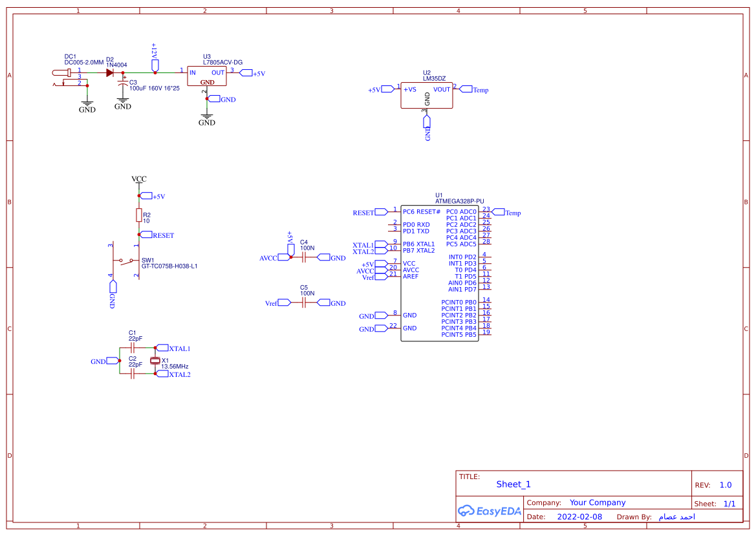Click the REV 1.0 field
The width and height of the screenshot is (756, 536).
(x=724, y=484)
